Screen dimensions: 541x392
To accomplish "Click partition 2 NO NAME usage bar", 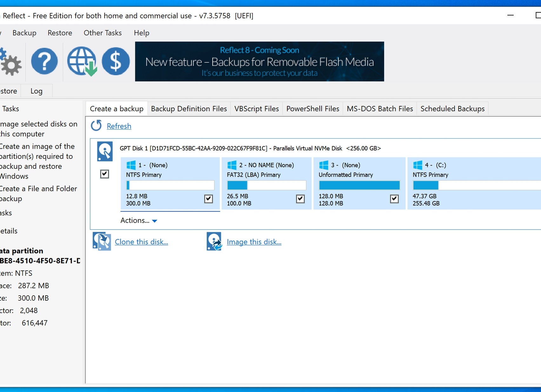I will (266, 185).
